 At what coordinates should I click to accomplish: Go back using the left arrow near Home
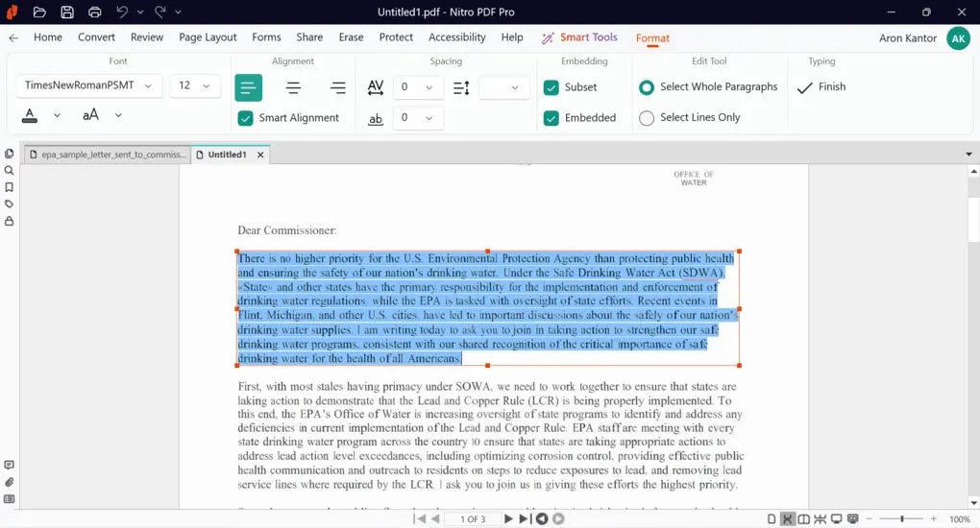pyautogui.click(x=13, y=38)
